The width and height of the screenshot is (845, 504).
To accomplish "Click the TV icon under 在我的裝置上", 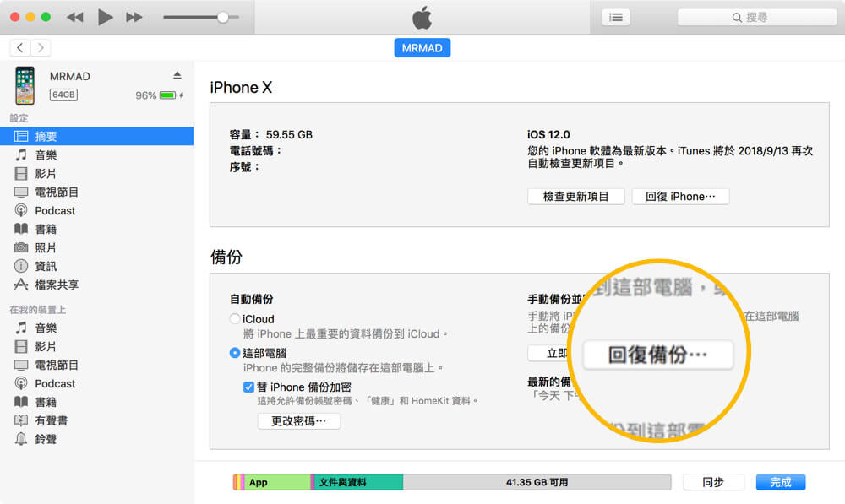I will 21,365.
